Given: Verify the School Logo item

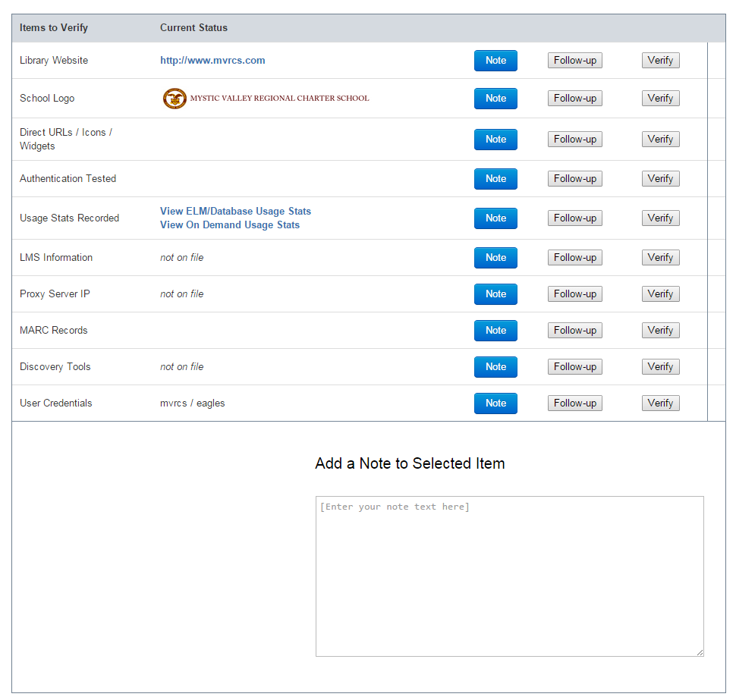Looking at the screenshot, I should [x=660, y=99].
